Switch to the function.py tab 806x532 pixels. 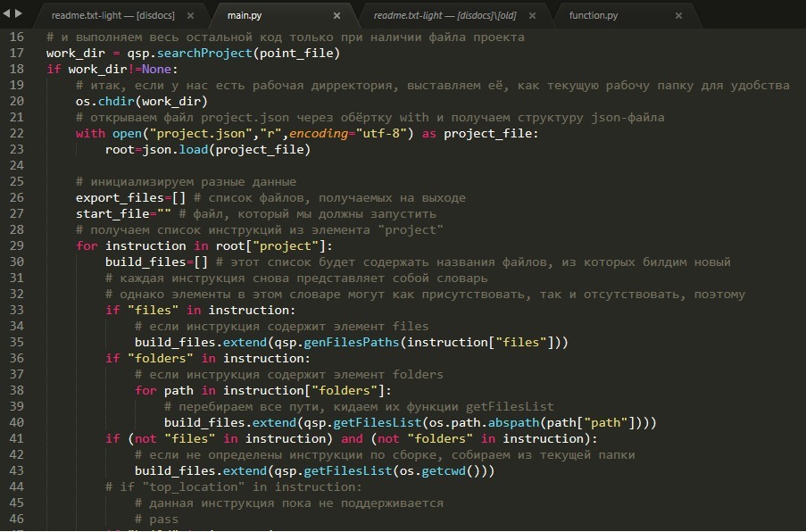(x=594, y=15)
